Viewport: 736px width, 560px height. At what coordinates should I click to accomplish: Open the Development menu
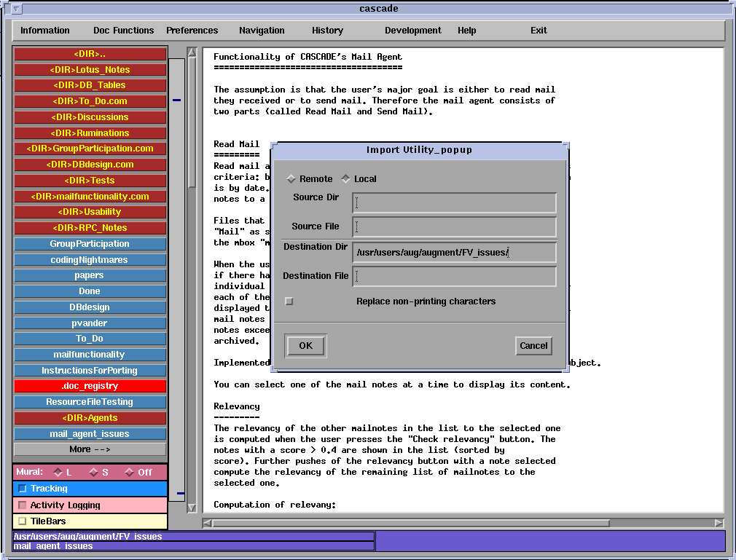click(x=413, y=31)
